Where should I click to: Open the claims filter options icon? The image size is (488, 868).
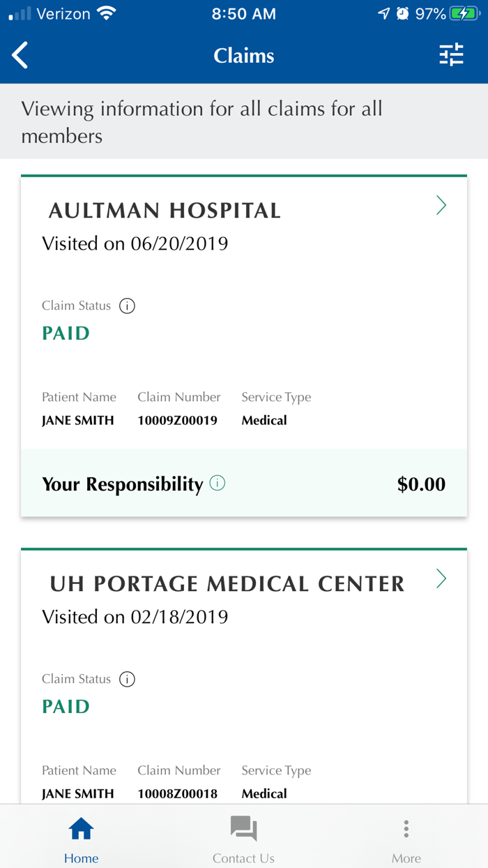[x=452, y=54]
